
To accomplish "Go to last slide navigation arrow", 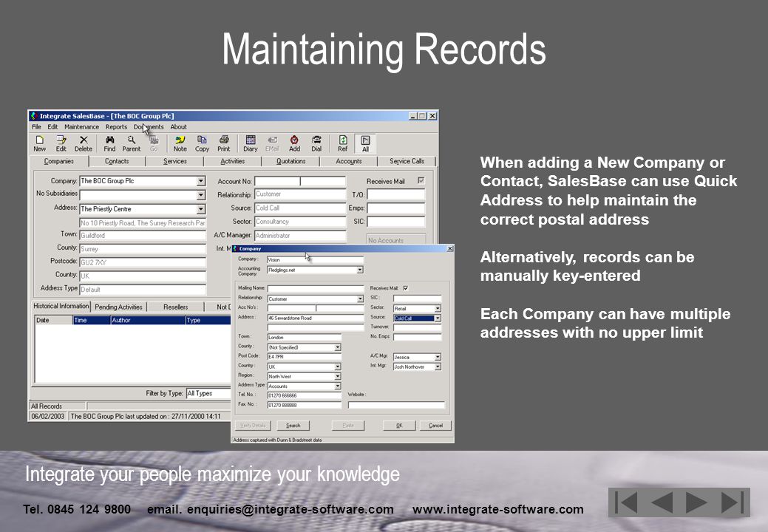I will [733, 502].
